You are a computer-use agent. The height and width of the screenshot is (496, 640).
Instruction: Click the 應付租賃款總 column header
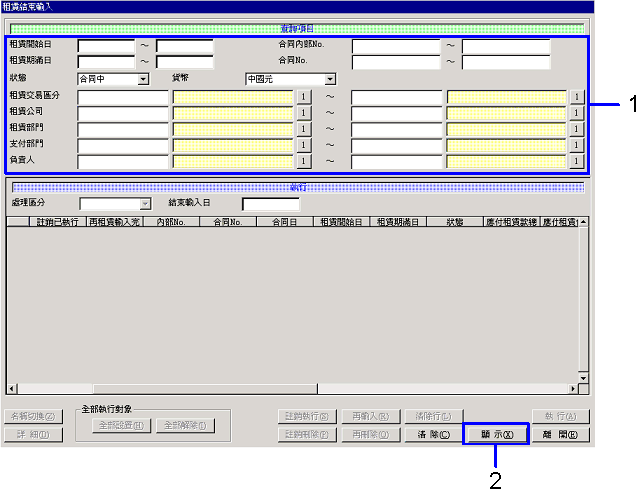pyautogui.click(x=511, y=222)
